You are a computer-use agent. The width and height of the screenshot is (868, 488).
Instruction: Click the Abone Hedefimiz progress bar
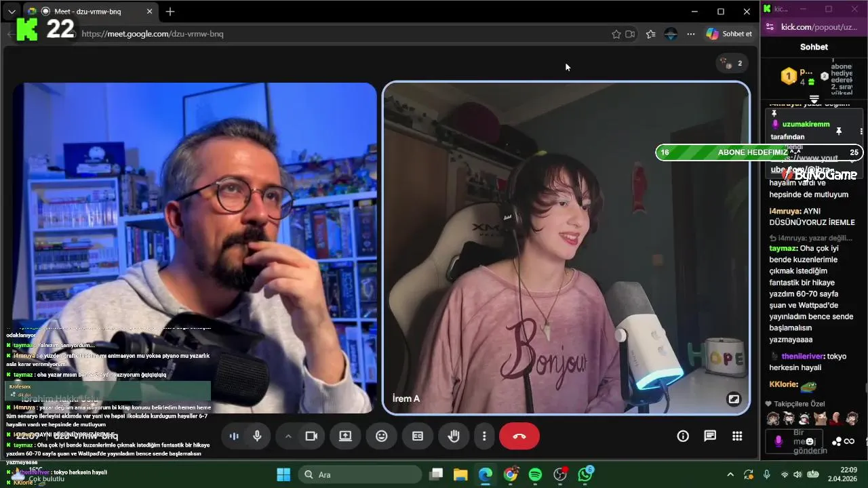[x=759, y=152]
